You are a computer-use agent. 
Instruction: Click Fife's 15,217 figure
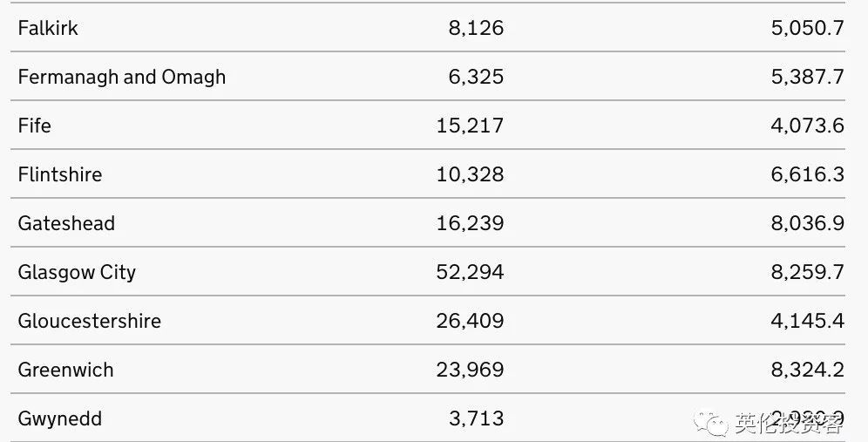(470, 126)
